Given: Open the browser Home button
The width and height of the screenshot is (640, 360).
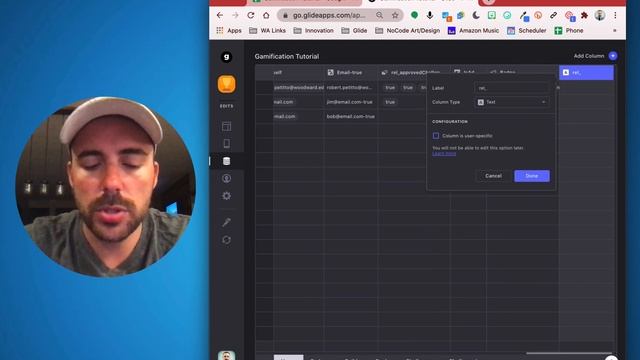Looking at the screenshot, I should tap(266, 15).
